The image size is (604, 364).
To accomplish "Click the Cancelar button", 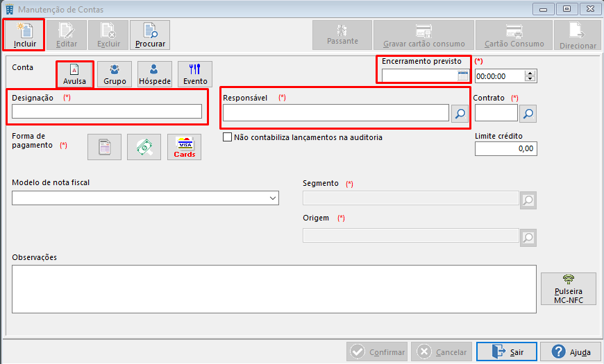I will (x=442, y=352).
